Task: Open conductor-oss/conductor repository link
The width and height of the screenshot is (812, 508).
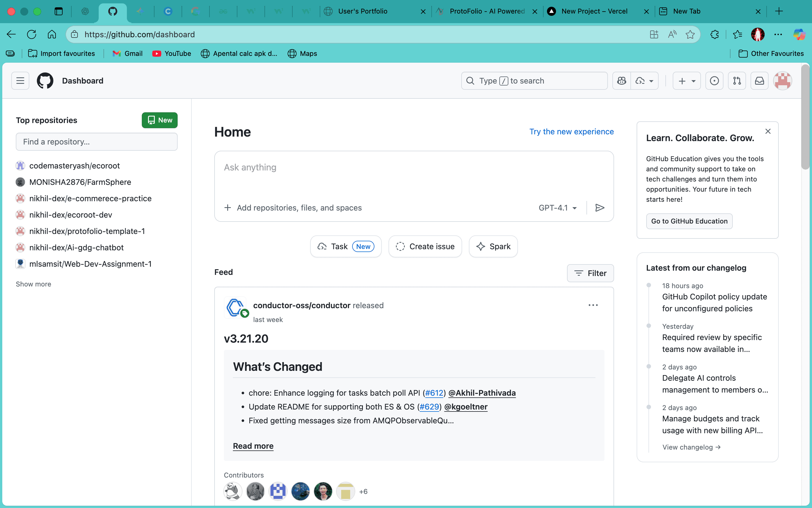Action: pos(302,305)
